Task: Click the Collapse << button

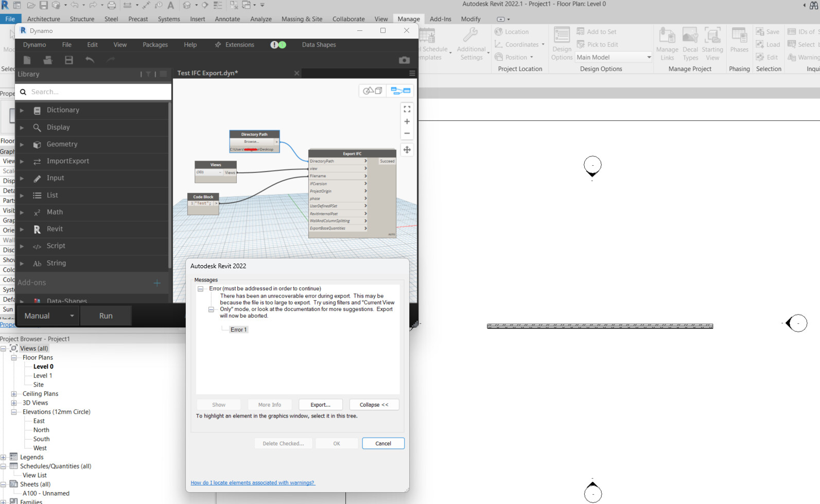Action: tap(374, 405)
